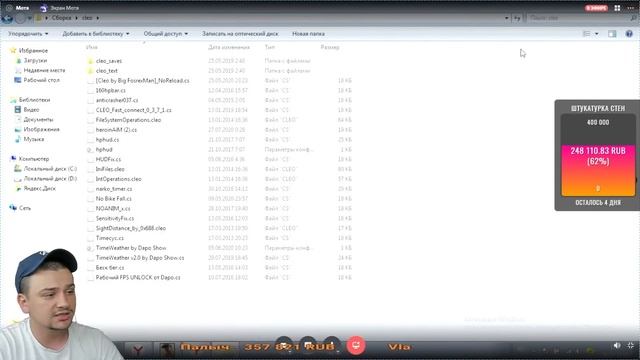Open Локальный диск (C:)
Screen dimensions: 640x360
pyautogui.click(x=50, y=169)
